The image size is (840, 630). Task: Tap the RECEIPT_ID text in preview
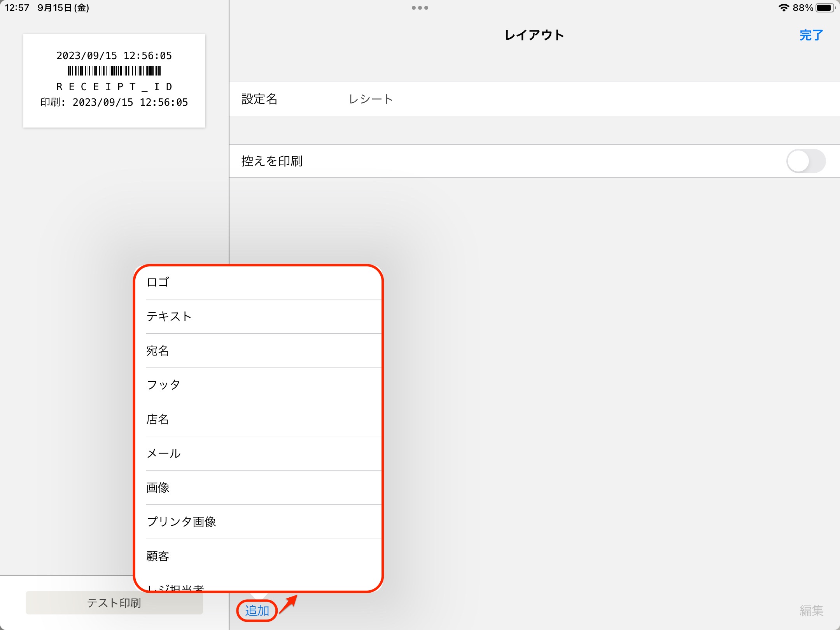click(114, 87)
